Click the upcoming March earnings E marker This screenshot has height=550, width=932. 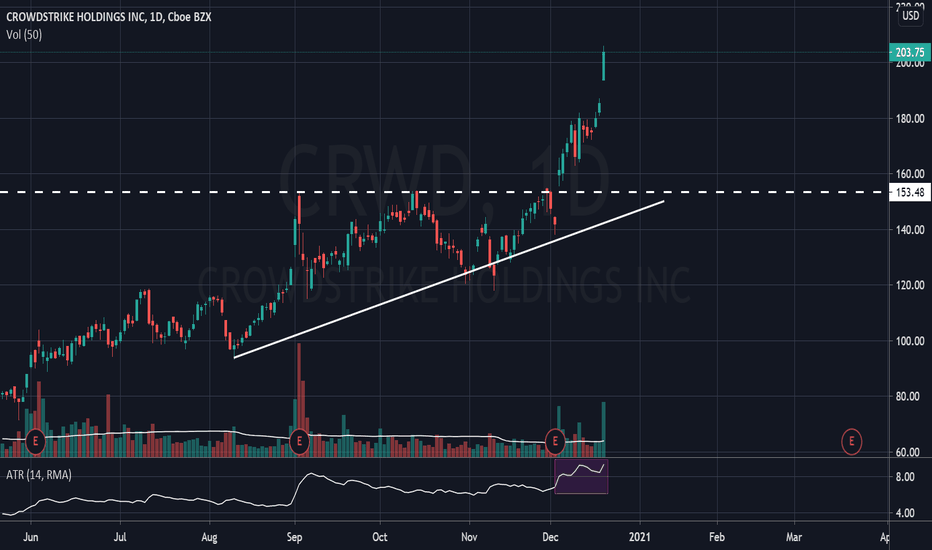click(851, 442)
